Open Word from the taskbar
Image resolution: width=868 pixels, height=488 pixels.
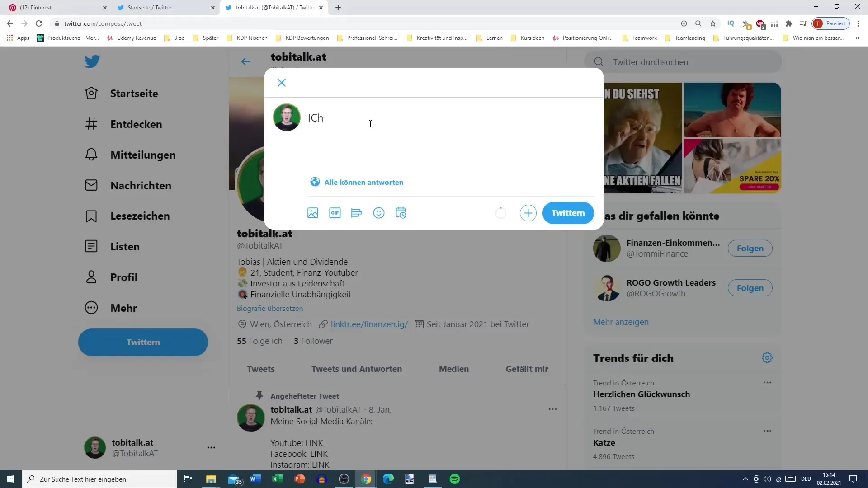(255, 479)
